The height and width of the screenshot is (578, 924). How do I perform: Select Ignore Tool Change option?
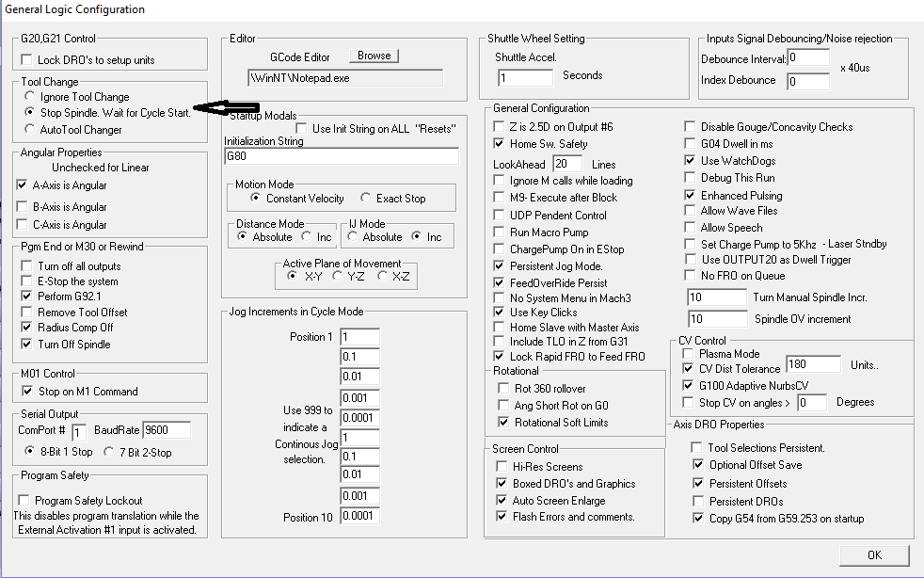(x=29, y=96)
